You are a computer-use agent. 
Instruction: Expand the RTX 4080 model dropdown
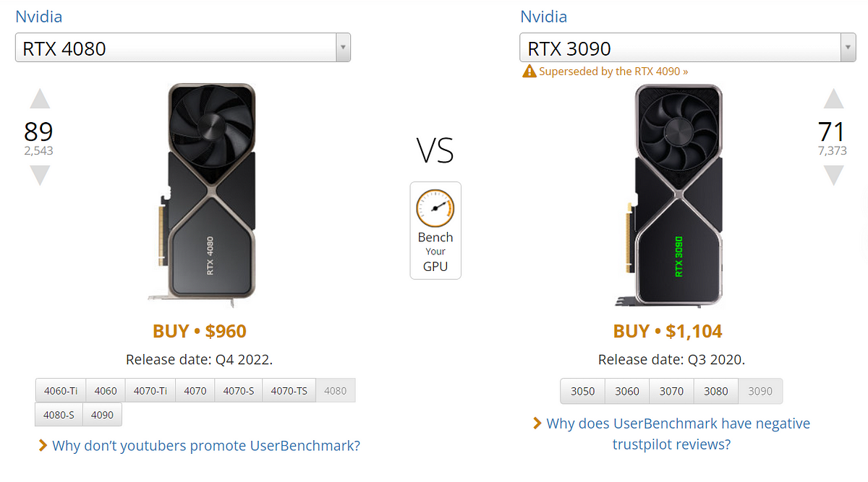342,48
